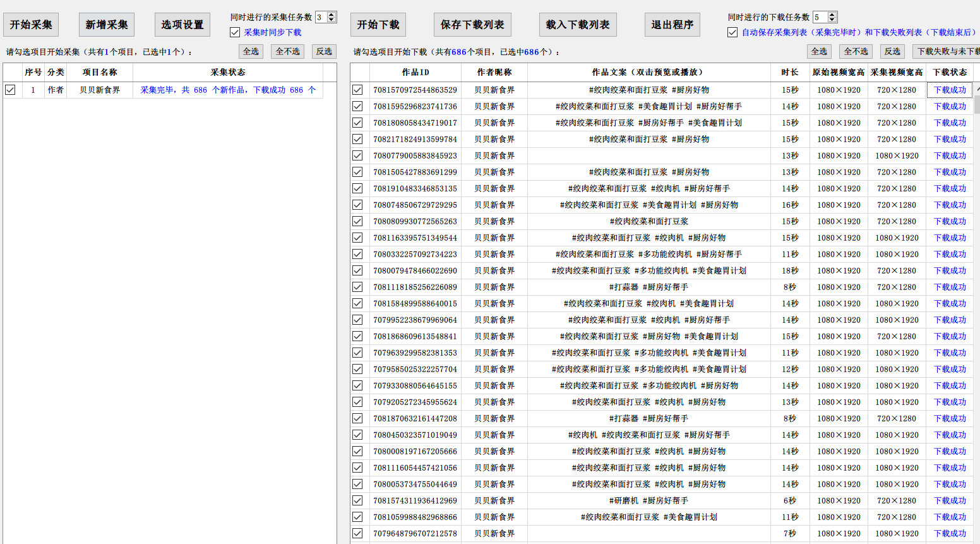Start downloading with 开始下载
Screen dimensions: 980x544
point(378,25)
